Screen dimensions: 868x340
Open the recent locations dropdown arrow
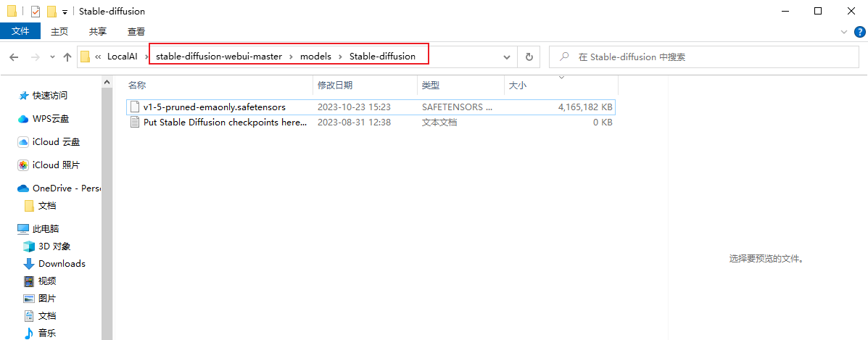tap(53, 57)
